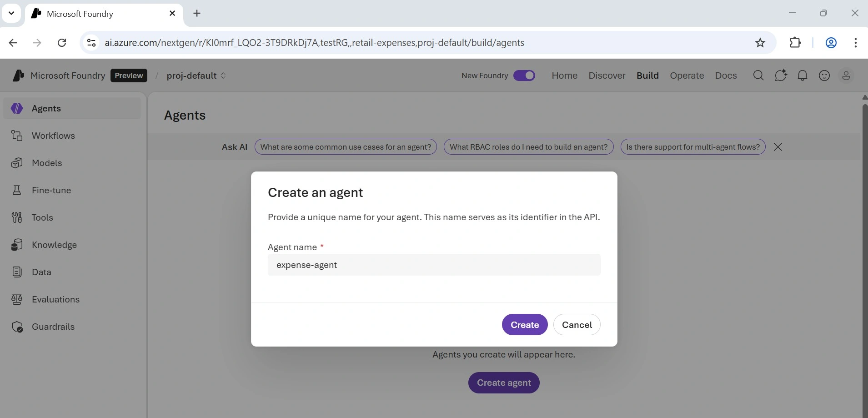
Task: Open the AI chat sparkle icon
Action: (781, 76)
